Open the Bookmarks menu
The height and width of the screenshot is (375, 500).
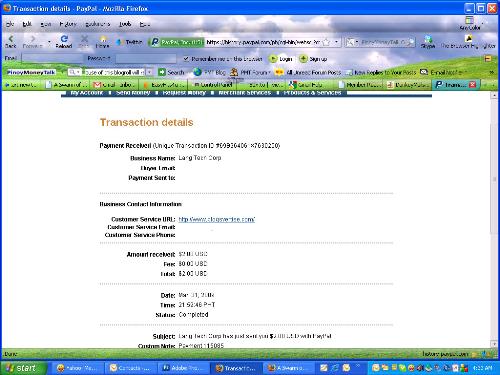click(x=97, y=24)
